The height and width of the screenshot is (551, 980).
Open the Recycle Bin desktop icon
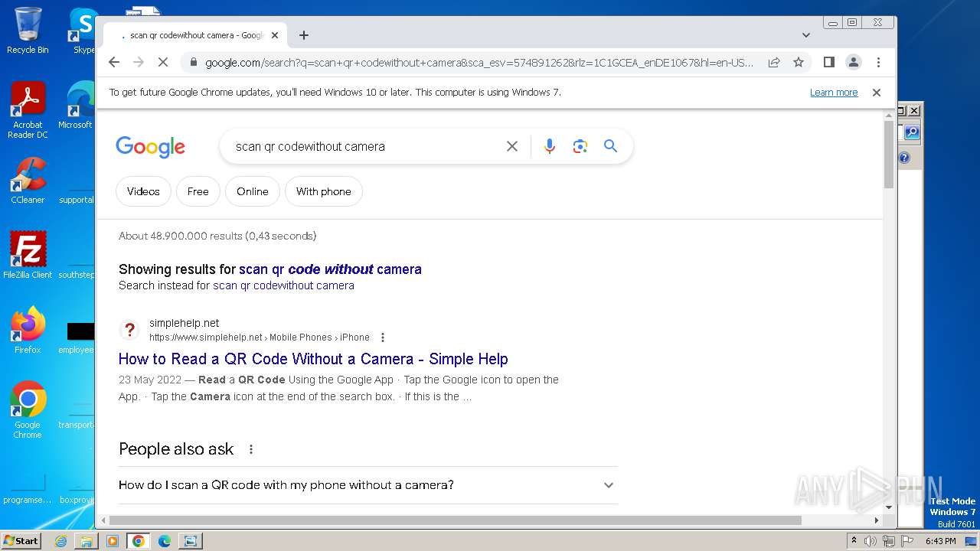click(28, 31)
